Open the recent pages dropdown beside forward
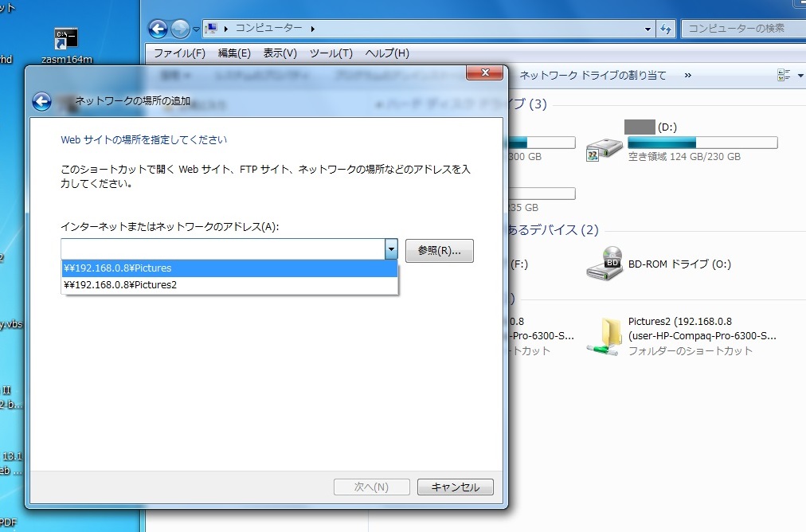Screen dimensions: 806x532 [196, 29]
